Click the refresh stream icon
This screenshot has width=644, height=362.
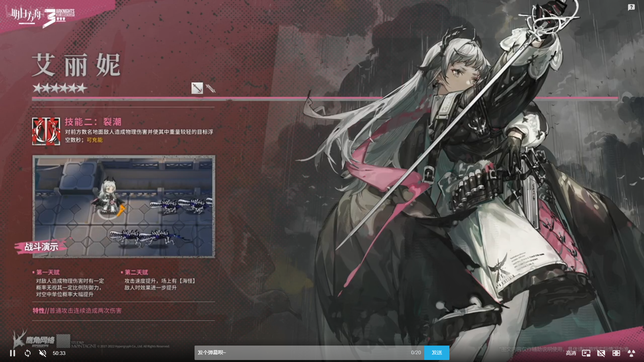point(28,353)
